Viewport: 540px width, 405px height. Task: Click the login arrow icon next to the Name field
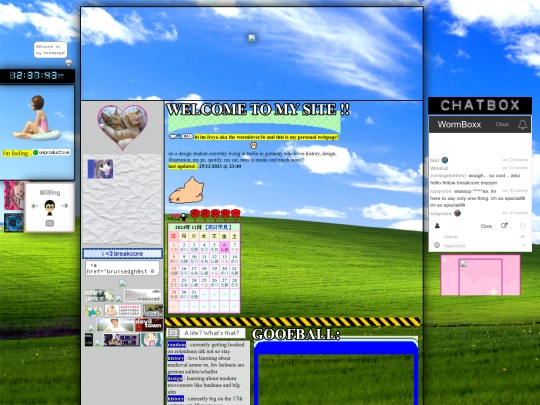pos(523,237)
